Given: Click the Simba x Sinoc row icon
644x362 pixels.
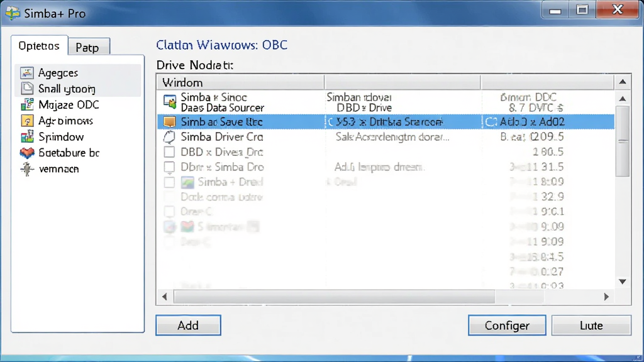Looking at the screenshot, I should (170, 101).
